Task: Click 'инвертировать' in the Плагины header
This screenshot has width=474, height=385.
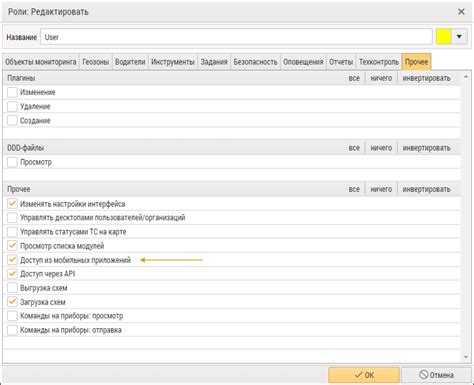Action: click(x=426, y=78)
